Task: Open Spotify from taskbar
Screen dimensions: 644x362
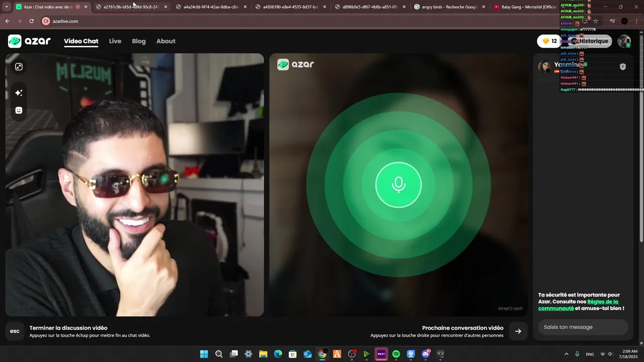Action: point(396,354)
